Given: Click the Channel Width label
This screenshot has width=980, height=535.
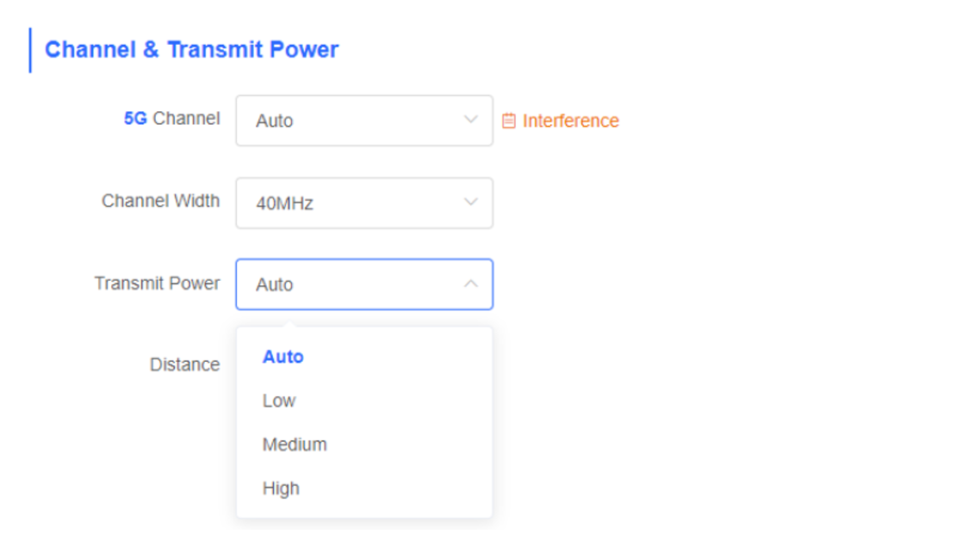Looking at the screenshot, I should [161, 201].
